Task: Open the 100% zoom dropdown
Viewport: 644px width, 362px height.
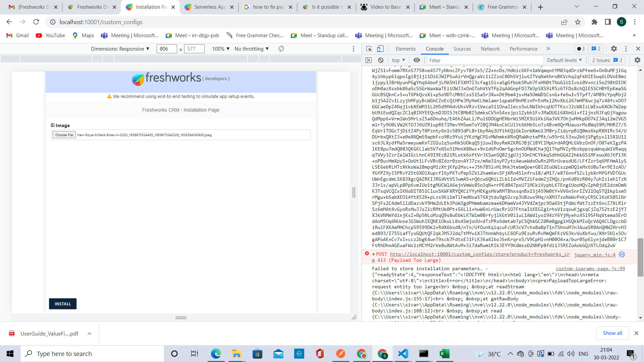Action: coord(221,49)
